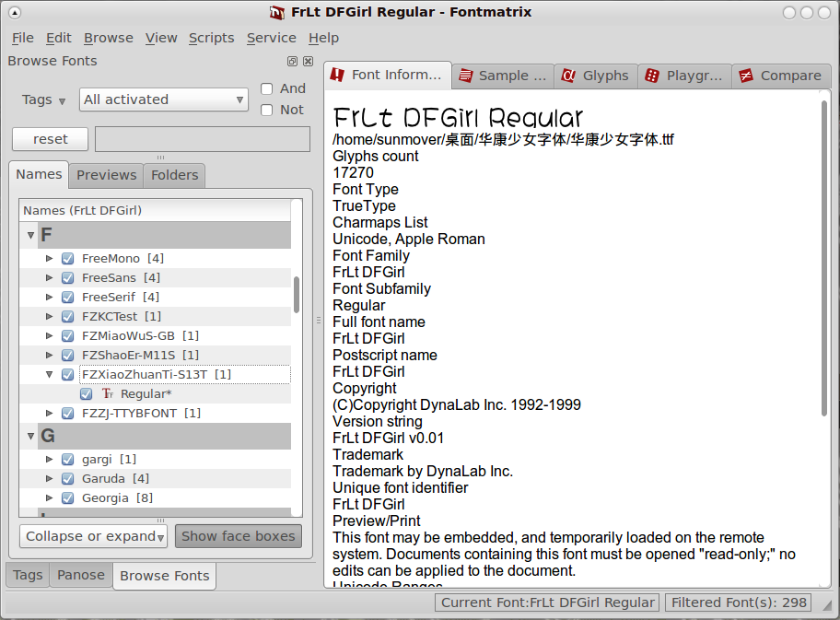Screen dimensions: 840x620
Task: Open the window menu button in title bar
Action: pyautogui.click(x=15, y=12)
